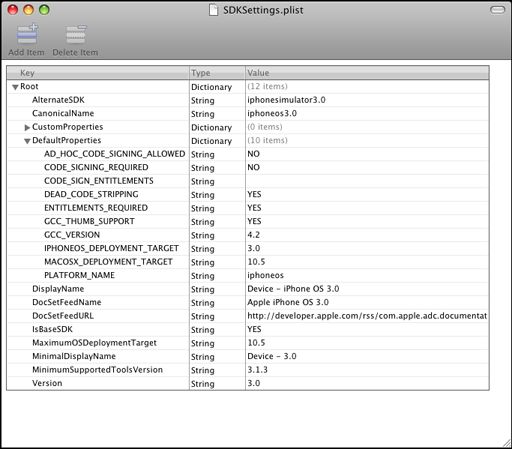This screenshot has width=512, height=449.
Task: Click the SDKSettings.plist document icon in title bar
Action: click(213, 10)
